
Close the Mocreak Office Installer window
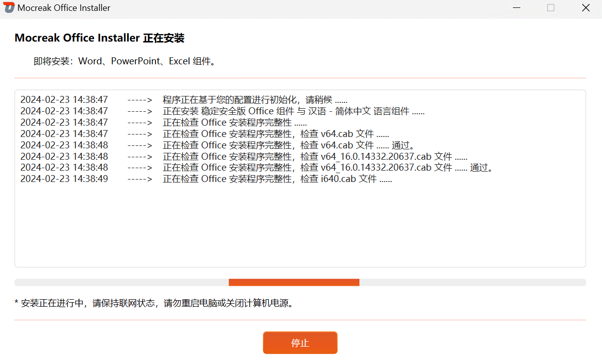point(586,8)
